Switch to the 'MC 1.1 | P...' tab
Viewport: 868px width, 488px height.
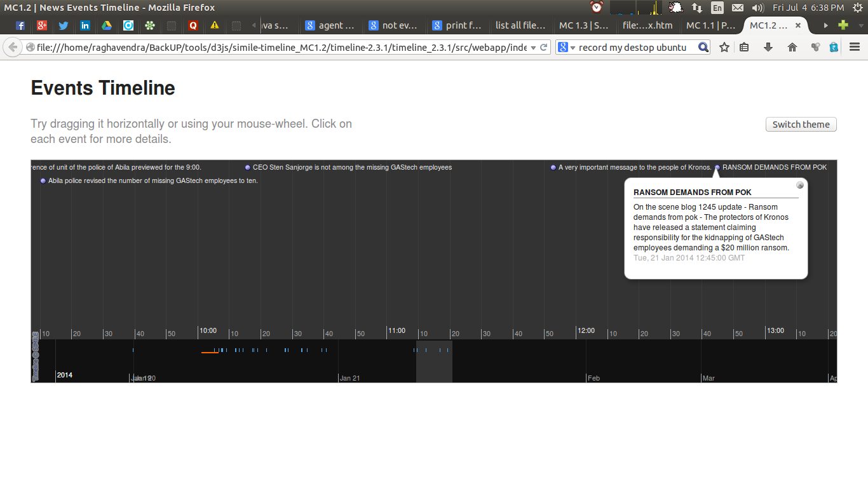(x=711, y=25)
